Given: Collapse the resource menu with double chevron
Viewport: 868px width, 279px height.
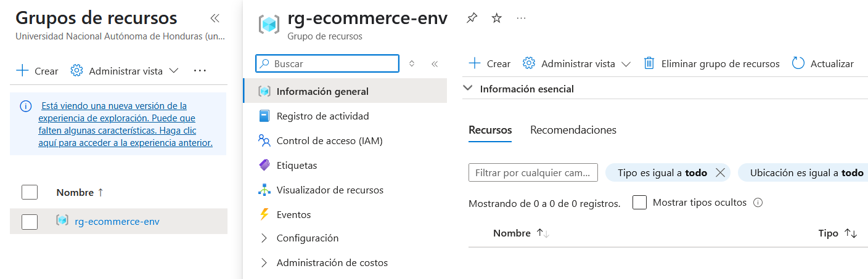Looking at the screenshot, I should tap(435, 63).
